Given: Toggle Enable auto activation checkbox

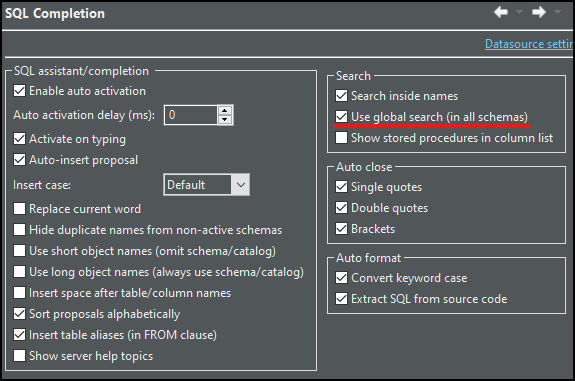Looking at the screenshot, I should [x=19, y=91].
